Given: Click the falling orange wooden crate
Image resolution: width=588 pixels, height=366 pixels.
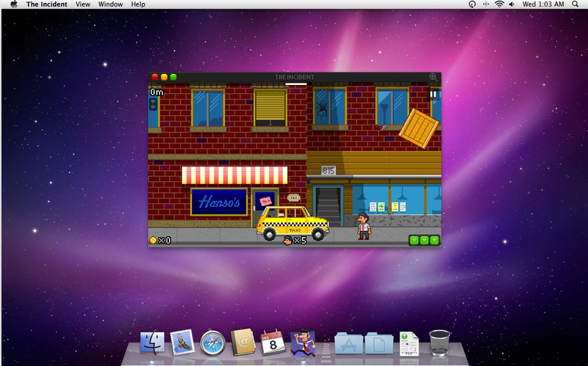Looking at the screenshot, I should [x=419, y=128].
